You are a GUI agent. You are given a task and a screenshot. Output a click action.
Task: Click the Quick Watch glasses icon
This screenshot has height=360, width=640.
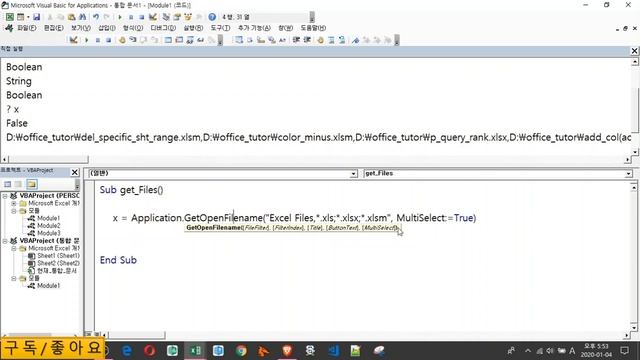pyautogui.click(x=200, y=40)
